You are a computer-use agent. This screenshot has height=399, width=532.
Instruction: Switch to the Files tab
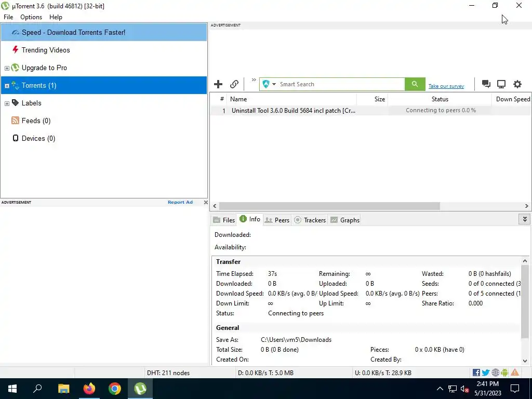tap(224, 220)
